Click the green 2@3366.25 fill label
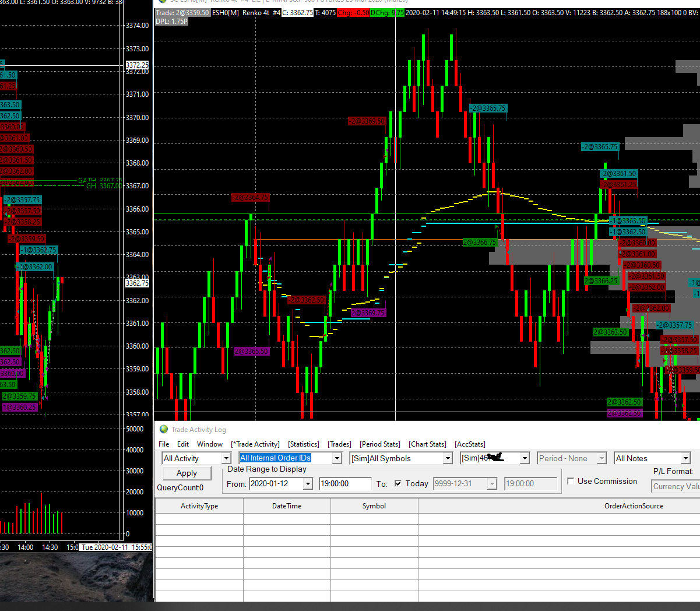The image size is (700, 611). coord(601,281)
